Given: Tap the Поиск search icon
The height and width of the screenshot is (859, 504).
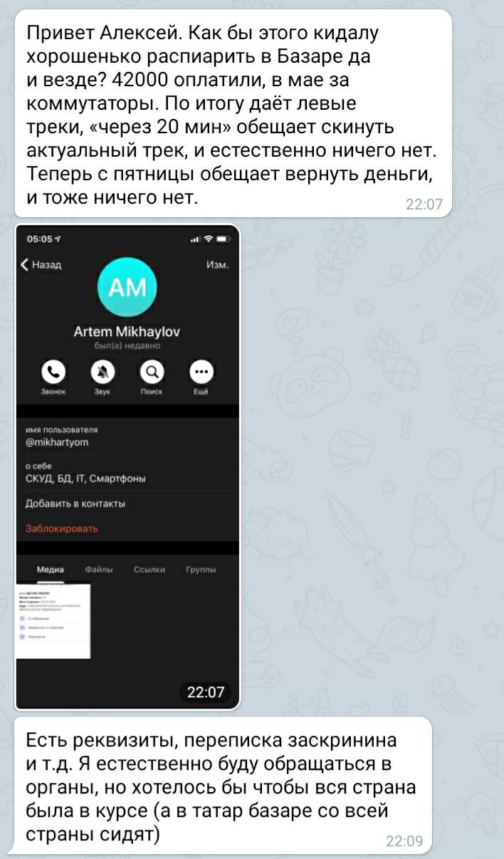Looking at the screenshot, I should 152,372.
